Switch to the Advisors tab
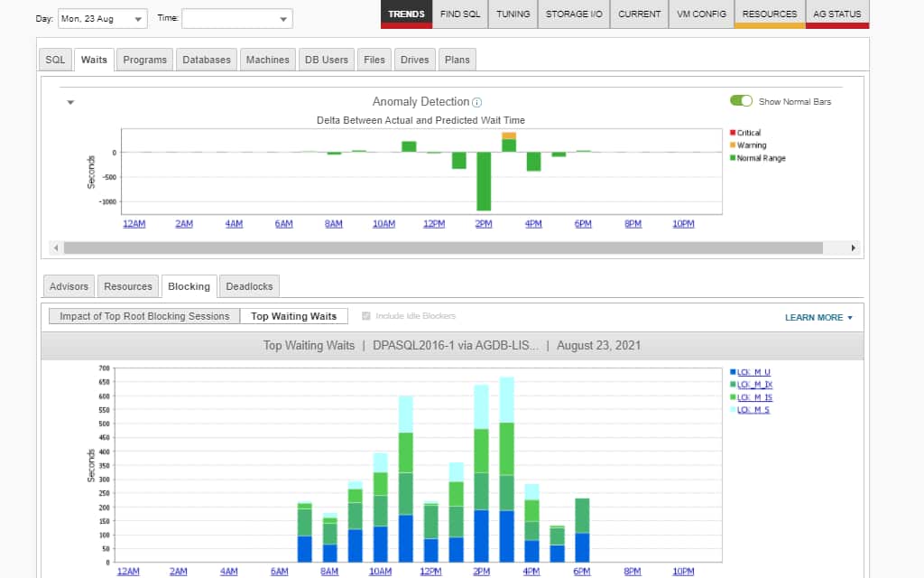The width and height of the screenshot is (924, 578). click(x=68, y=285)
